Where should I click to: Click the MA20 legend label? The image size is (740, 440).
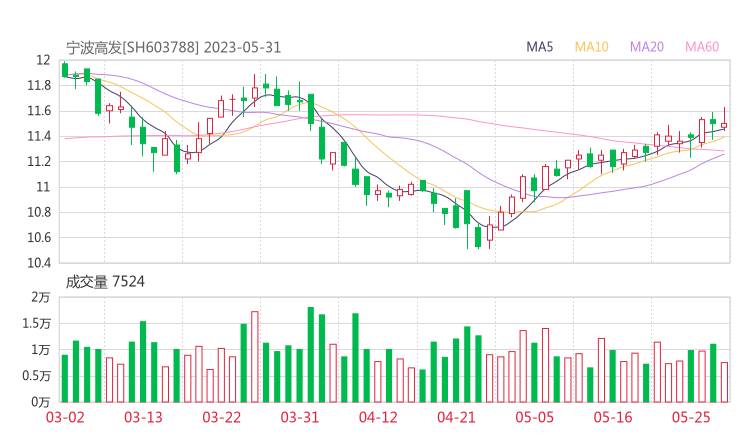coord(647,47)
